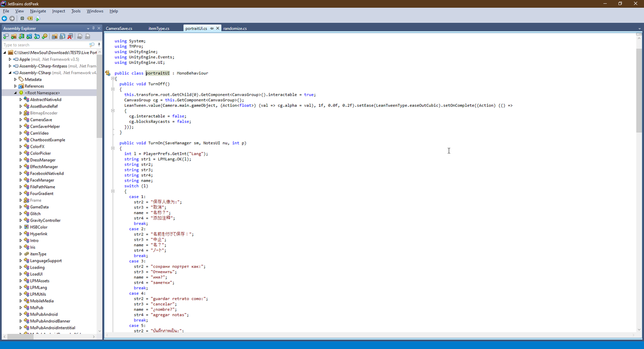Click the MonoBehaviour base class in code

click(193, 73)
